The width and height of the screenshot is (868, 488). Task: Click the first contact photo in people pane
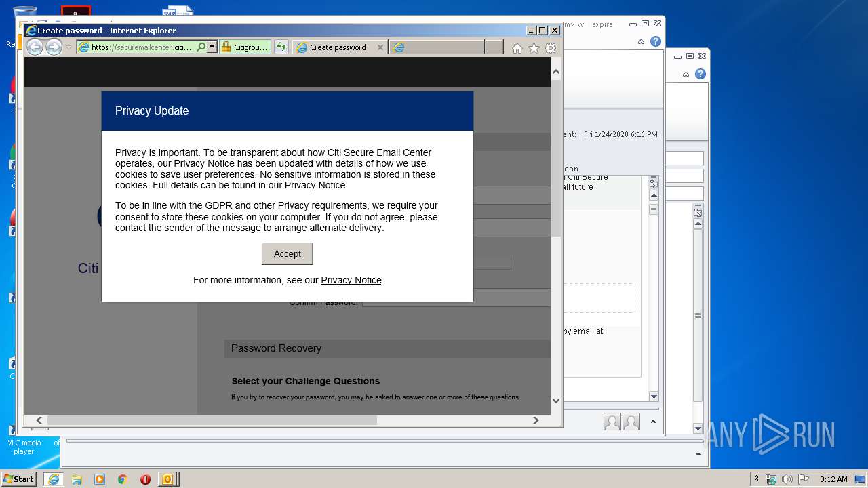coord(612,422)
